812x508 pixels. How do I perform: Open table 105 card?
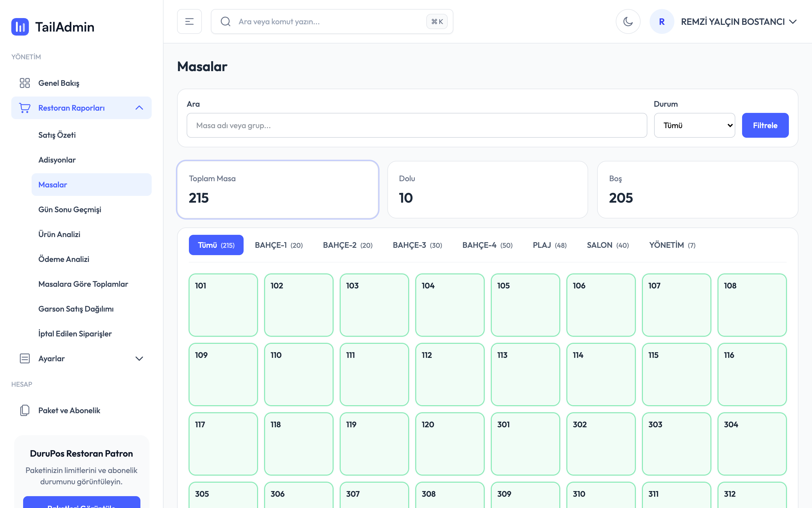pyautogui.click(x=526, y=305)
